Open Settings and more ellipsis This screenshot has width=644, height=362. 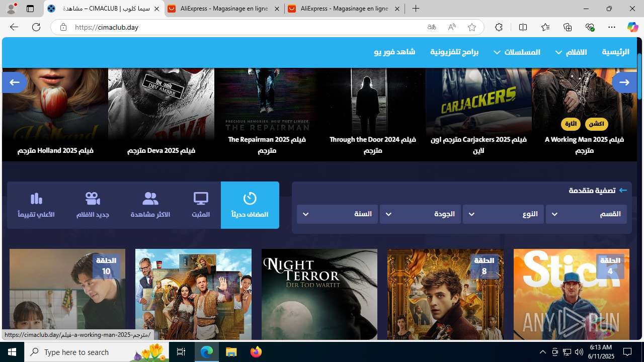(x=612, y=27)
